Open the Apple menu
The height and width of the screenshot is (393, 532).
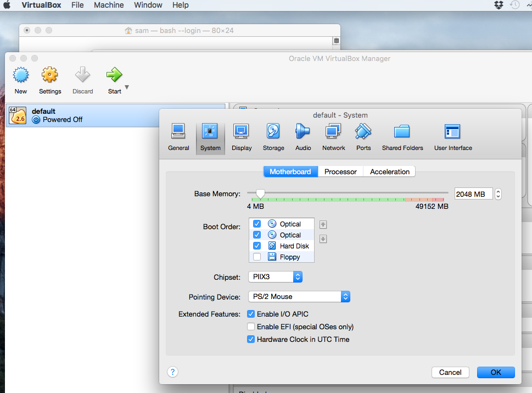point(7,5)
